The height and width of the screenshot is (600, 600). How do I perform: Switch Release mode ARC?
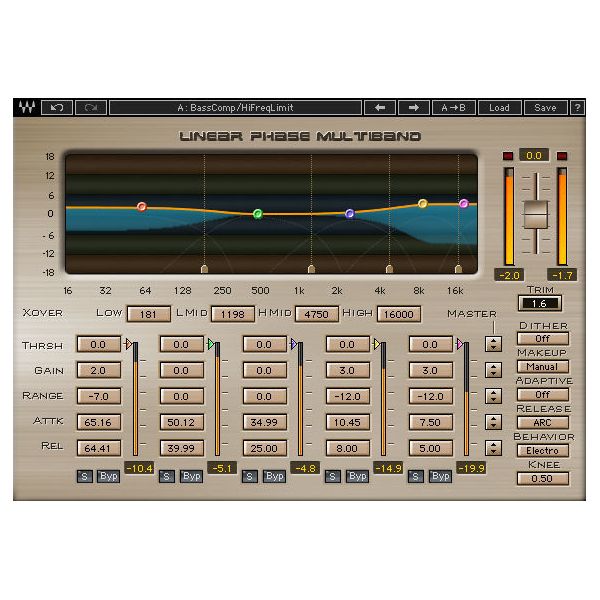point(543,422)
